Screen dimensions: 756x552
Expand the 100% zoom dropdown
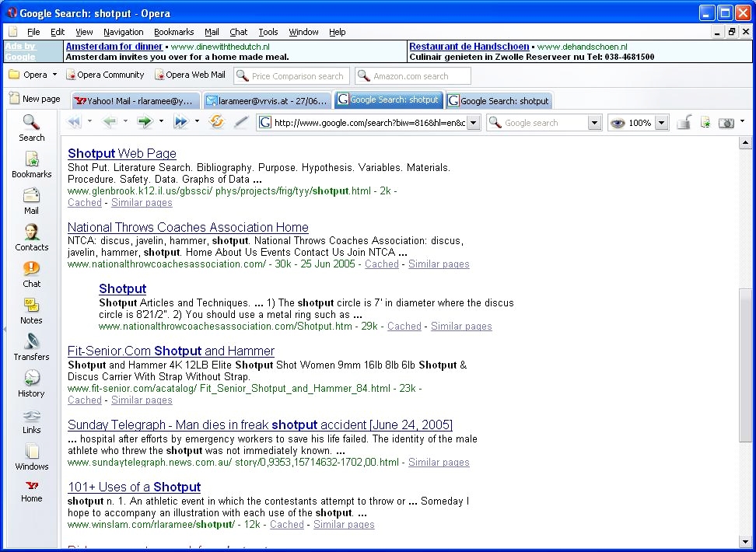pos(661,123)
